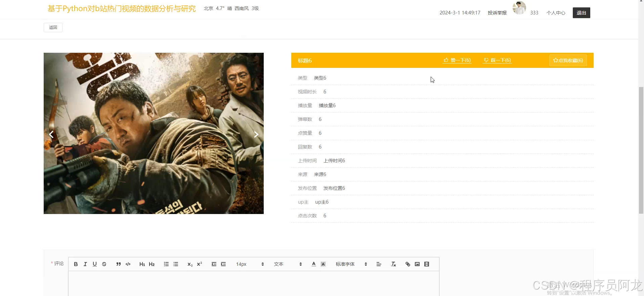The image size is (644, 296).
Task: Insert blockquote in comment editor
Action: (x=118, y=264)
